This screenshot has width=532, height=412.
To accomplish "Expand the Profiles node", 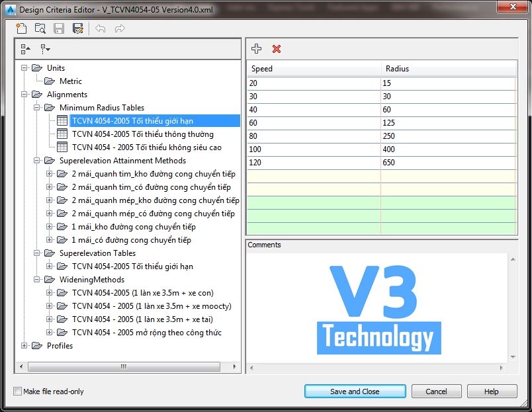I will click(x=24, y=345).
